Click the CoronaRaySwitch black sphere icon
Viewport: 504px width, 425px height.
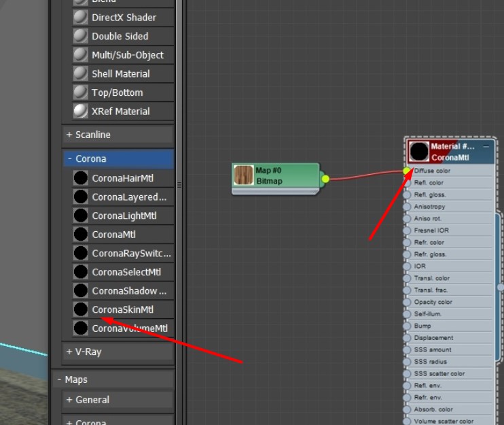pos(80,253)
